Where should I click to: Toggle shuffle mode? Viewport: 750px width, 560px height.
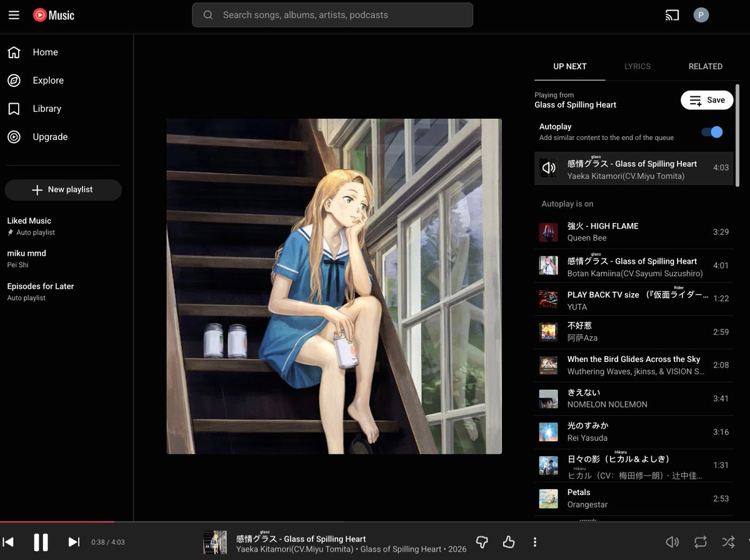(x=728, y=542)
